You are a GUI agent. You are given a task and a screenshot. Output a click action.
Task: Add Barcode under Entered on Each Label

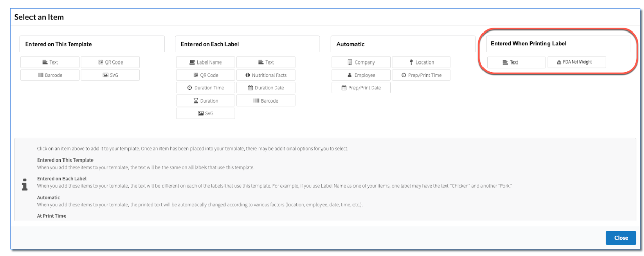point(266,101)
